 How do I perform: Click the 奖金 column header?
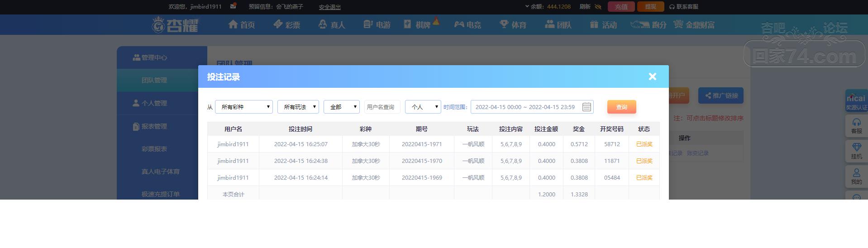point(579,129)
